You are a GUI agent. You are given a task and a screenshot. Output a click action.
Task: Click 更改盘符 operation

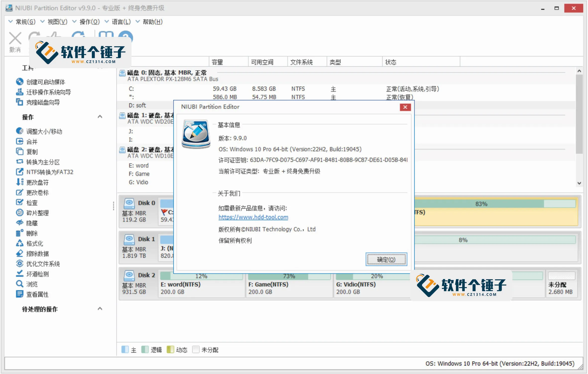(32, 182)
